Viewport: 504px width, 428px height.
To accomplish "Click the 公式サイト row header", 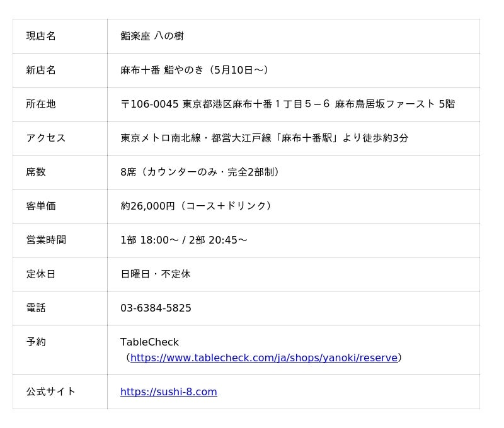I will (50, 392).
